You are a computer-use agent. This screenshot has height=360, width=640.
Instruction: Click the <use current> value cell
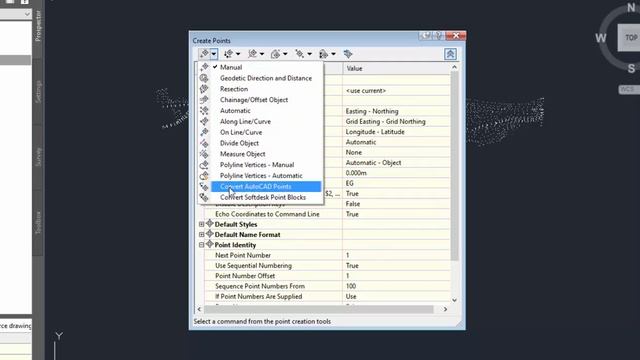click(396, 91)
